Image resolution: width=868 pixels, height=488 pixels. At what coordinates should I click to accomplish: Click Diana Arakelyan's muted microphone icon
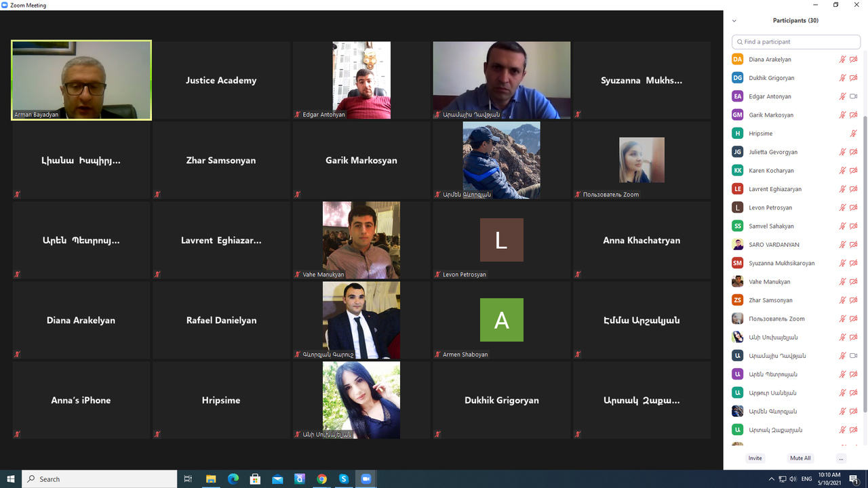click(x=842, y=60)
